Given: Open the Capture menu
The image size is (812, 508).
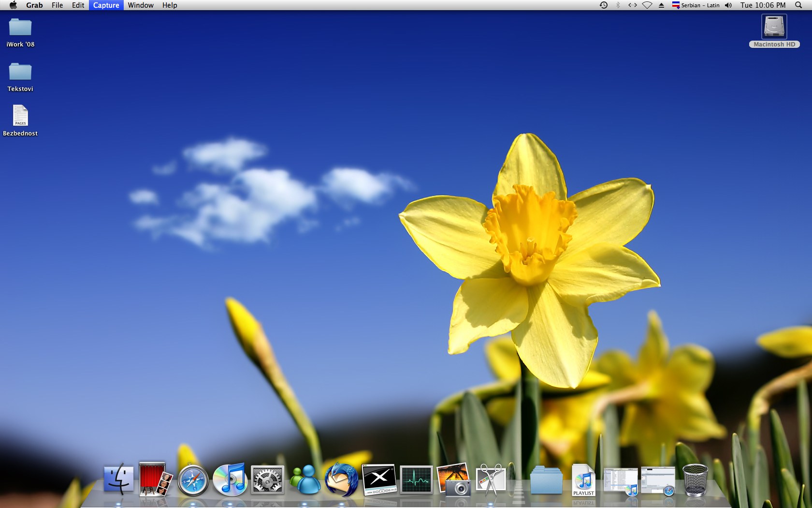Looking at the screenshot, I should point(106,5).
